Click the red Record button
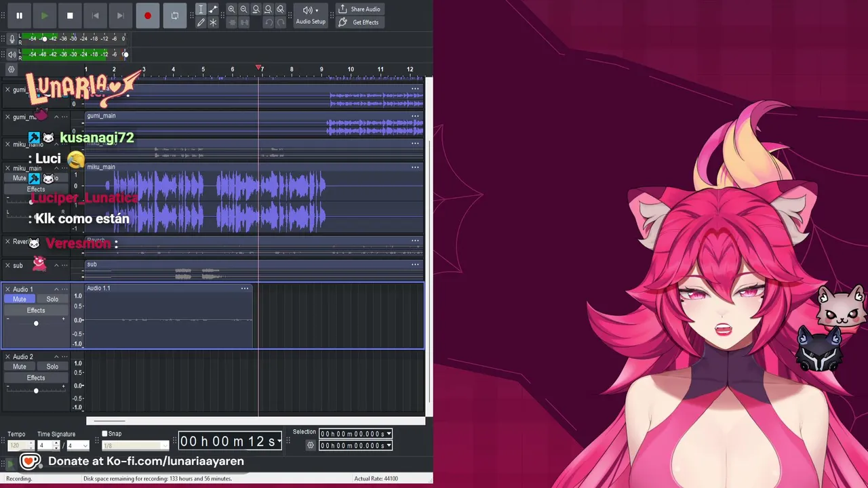 point(147,16)
